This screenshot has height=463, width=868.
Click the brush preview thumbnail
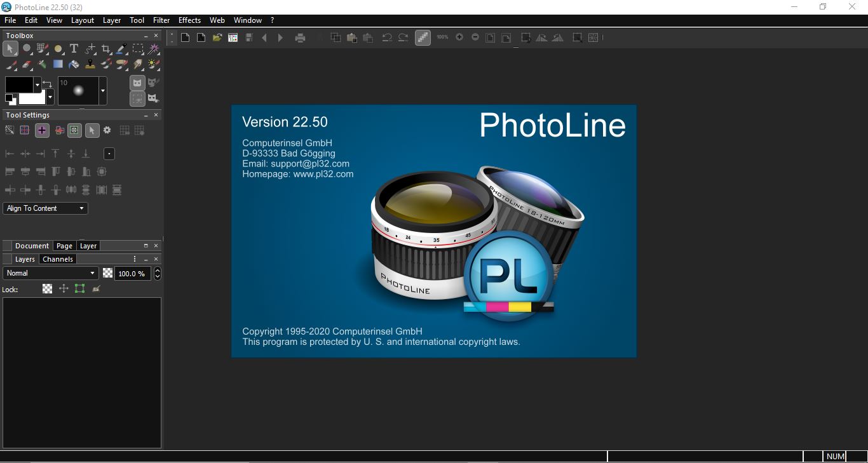78,91
